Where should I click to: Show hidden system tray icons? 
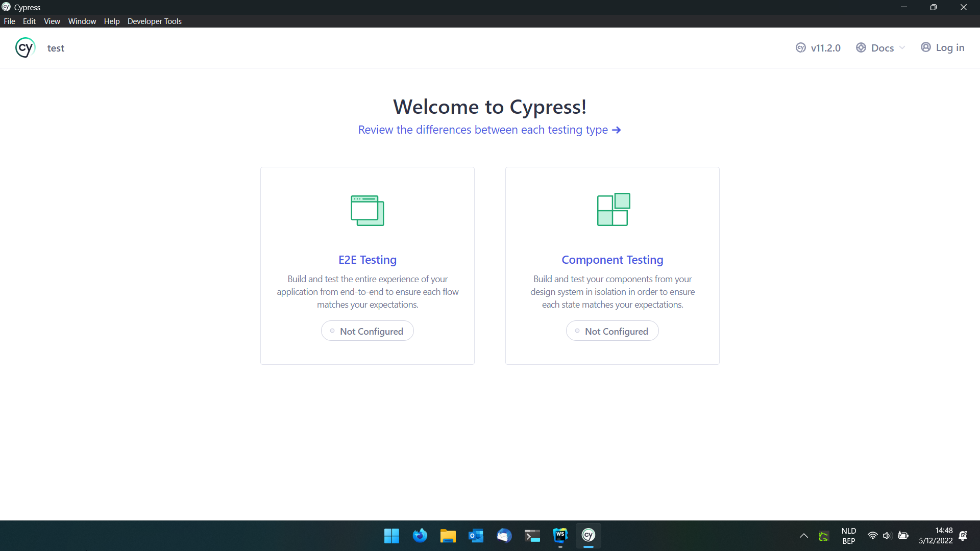coord(803,535)
